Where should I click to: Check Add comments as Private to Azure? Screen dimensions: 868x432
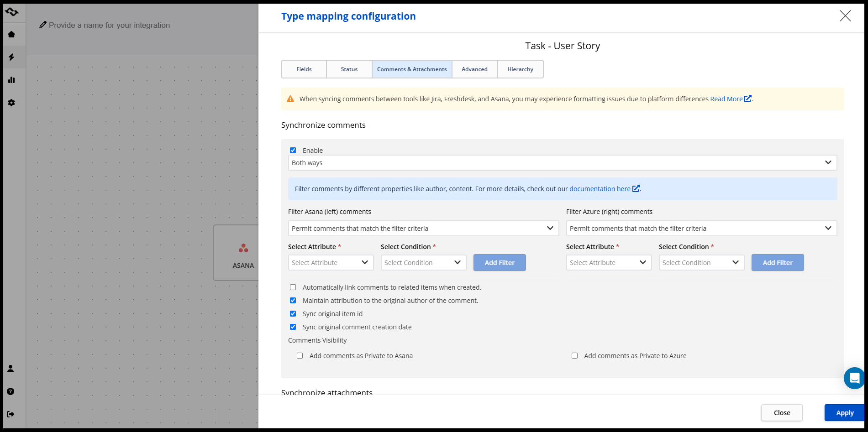click(x=574, y=355)
